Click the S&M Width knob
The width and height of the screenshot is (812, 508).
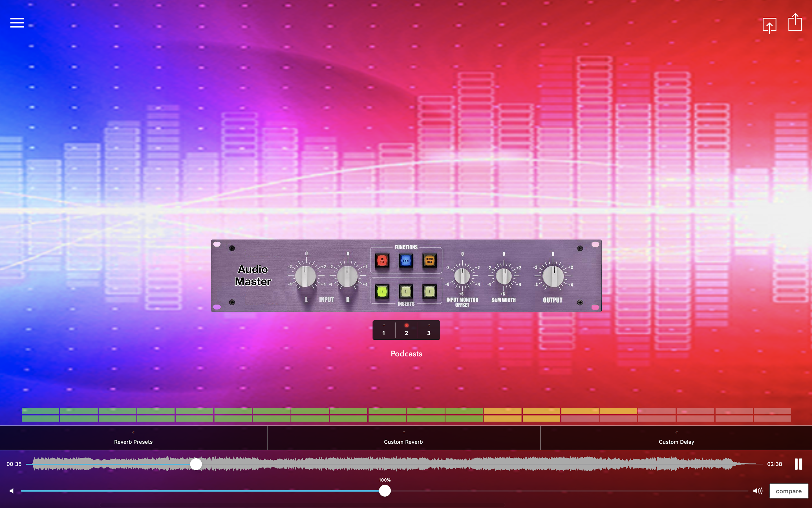pyautogui.click(x=504, y=276)
